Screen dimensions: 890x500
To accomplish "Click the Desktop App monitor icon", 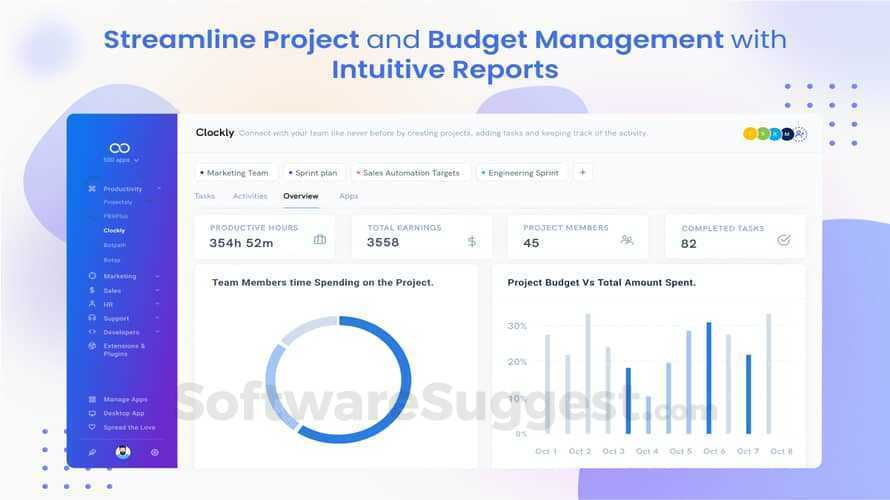I will coord(92,413).
